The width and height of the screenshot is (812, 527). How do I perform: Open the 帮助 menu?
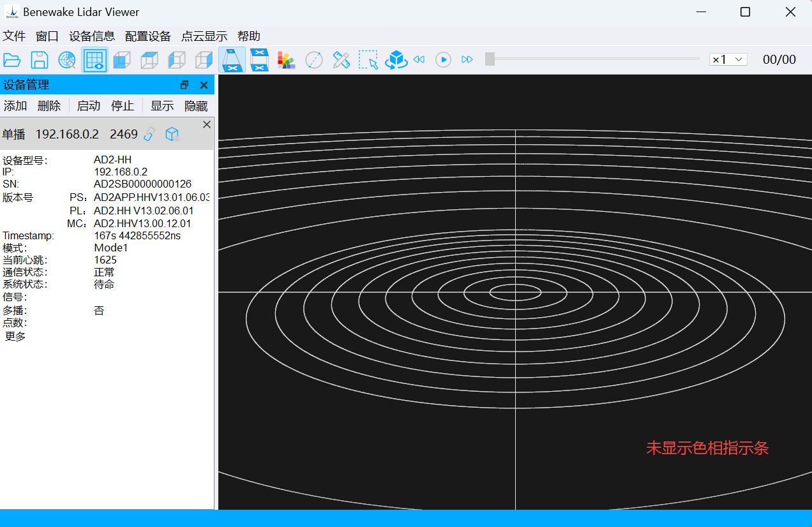(249, 36)
